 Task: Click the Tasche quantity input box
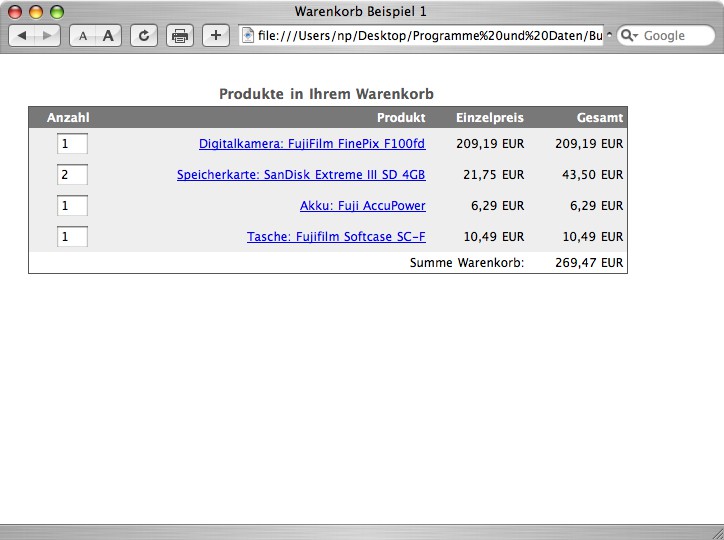(72, 237)
